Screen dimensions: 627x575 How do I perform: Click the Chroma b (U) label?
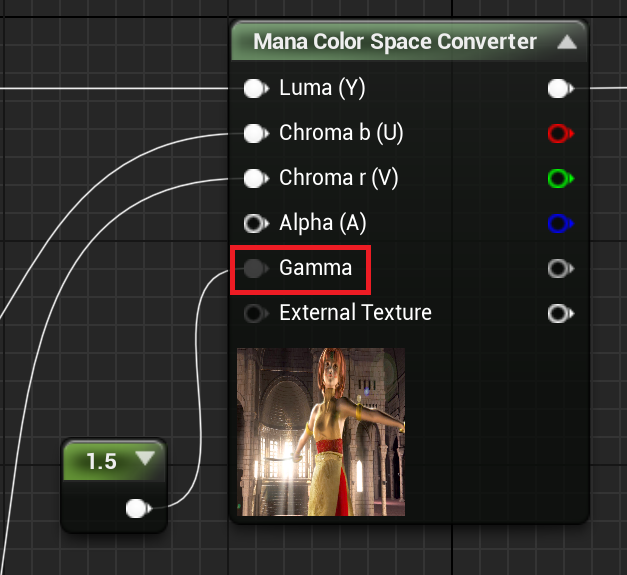point(341,133)
